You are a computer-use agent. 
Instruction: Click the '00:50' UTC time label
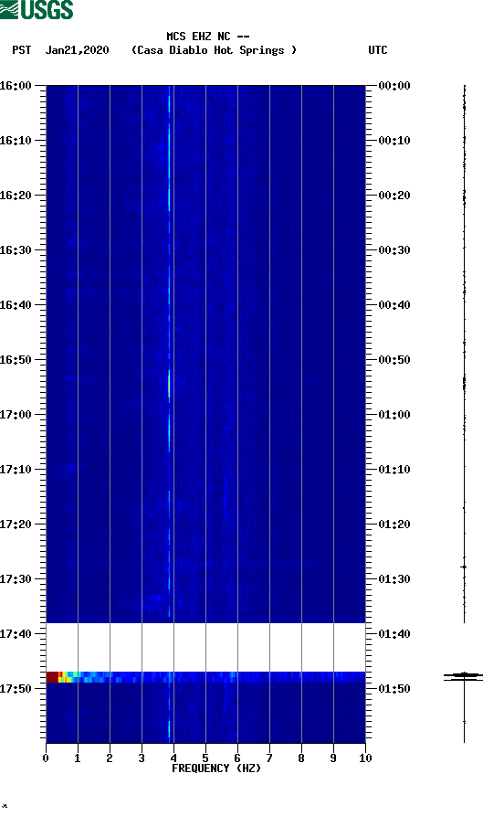(x=394, y=360)
